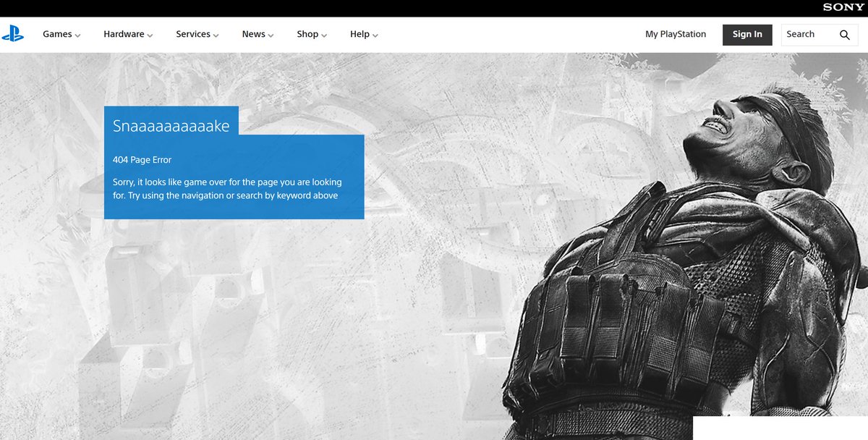The width and height of the screenshot is (868, 440).
Task: Expand the chevron next to Help
Action: (375, 35)
